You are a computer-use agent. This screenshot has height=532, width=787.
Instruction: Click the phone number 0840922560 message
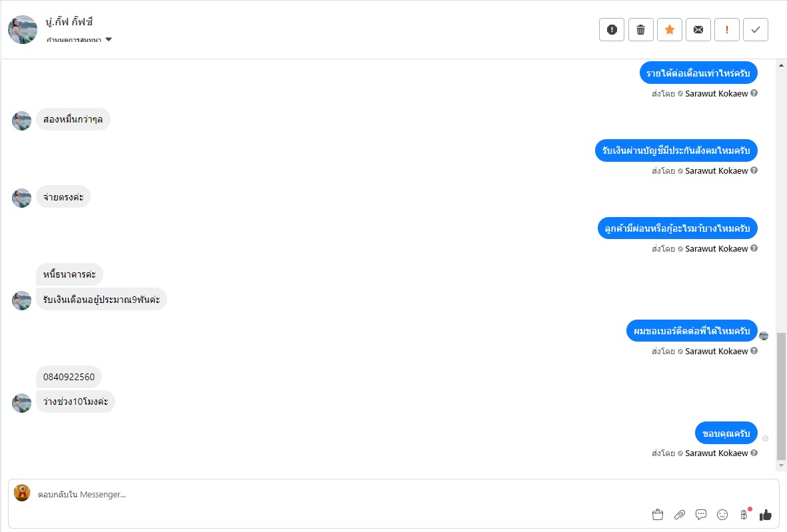[x=69, y=377]
